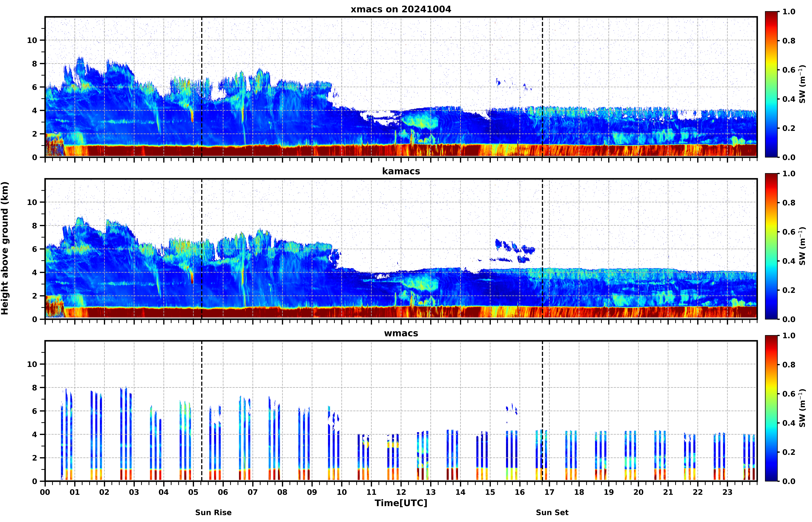812x522 pixels.
Task: Click time tick label "21"
Action: pyautogui.click(x=668, y=492)
